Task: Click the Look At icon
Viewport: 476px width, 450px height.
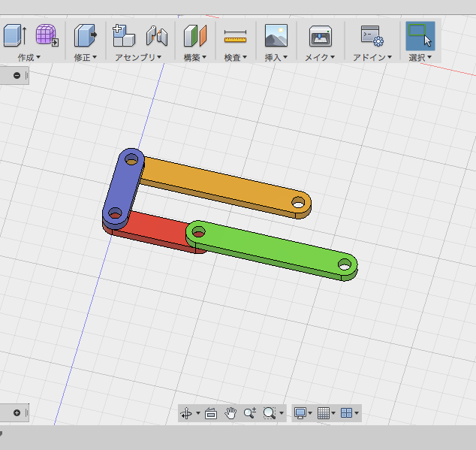Action: 211,413
